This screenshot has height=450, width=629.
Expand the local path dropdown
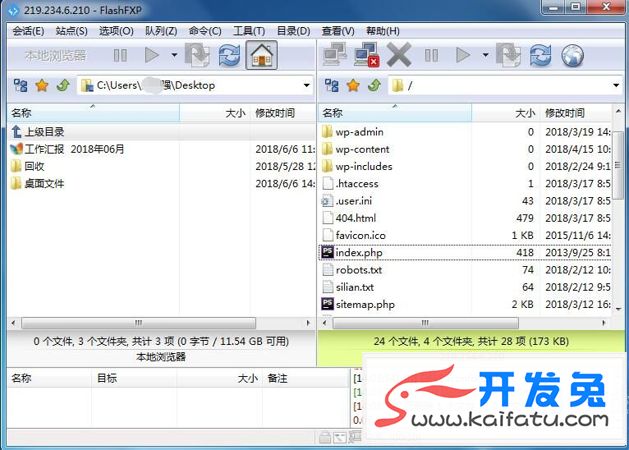point(306,85)
